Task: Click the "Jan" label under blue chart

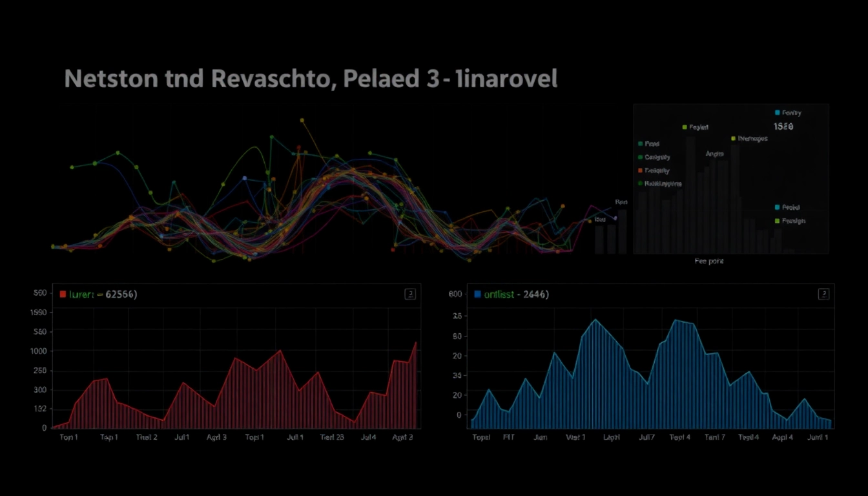Action: tap(541, 437)
